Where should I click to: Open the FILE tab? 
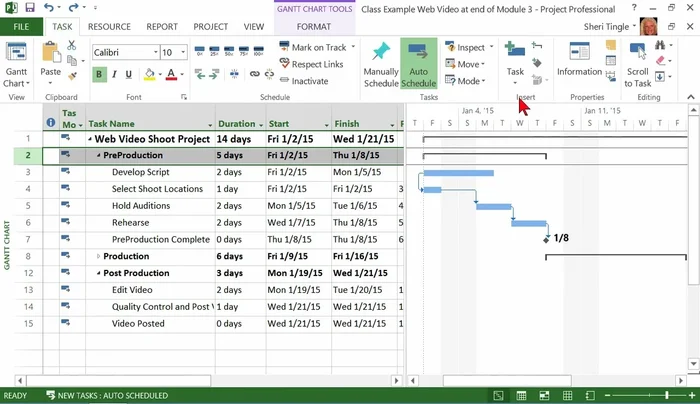pyautogui.click(x=21, y=27)
